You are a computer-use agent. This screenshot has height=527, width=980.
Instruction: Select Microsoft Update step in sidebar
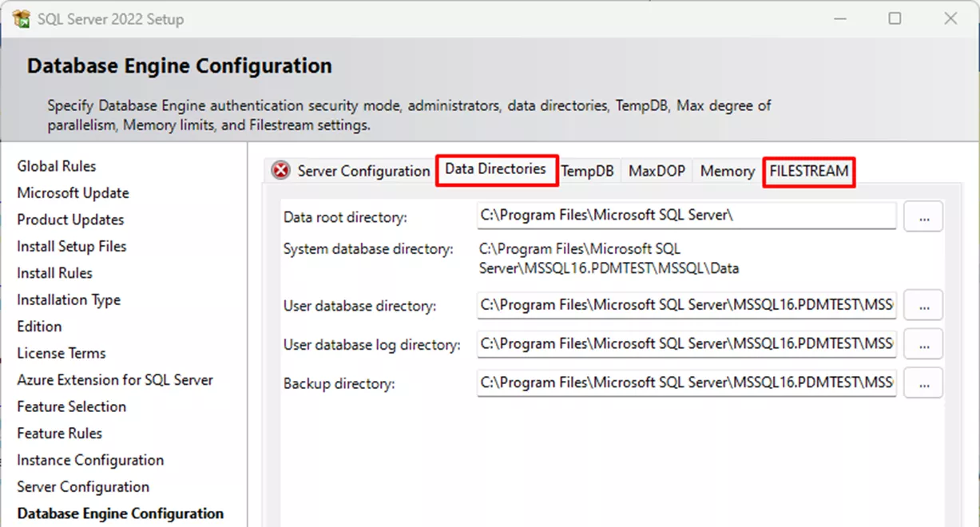73,192
